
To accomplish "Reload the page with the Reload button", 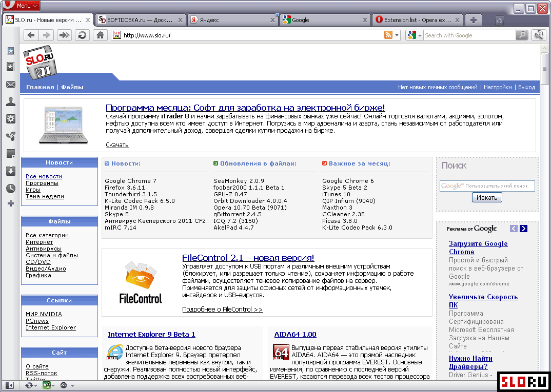I will pyautogui.click(x=82, y=35).
